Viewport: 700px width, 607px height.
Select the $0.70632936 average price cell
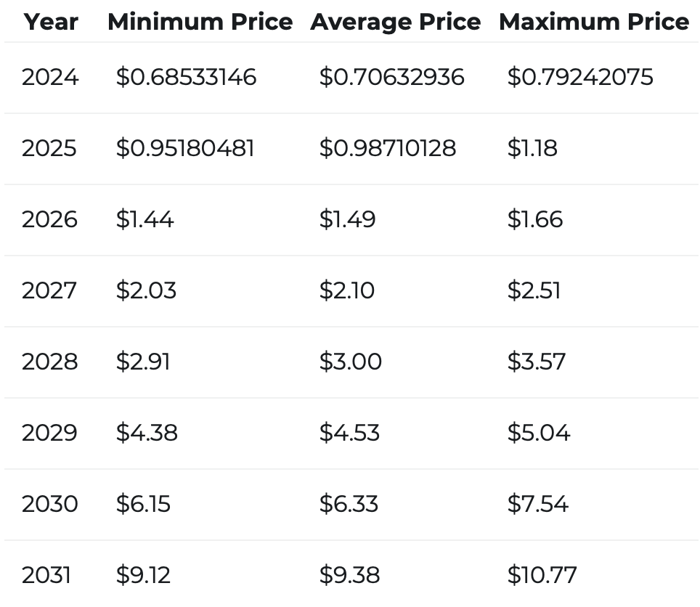click(x=391, y=77)
